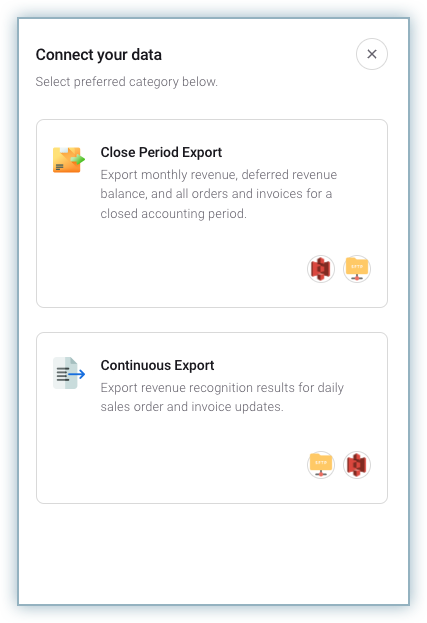Click the orange package Close Period Export icon
The height and width of the screenshot is (623, 427).
click(x=69, y=160)
